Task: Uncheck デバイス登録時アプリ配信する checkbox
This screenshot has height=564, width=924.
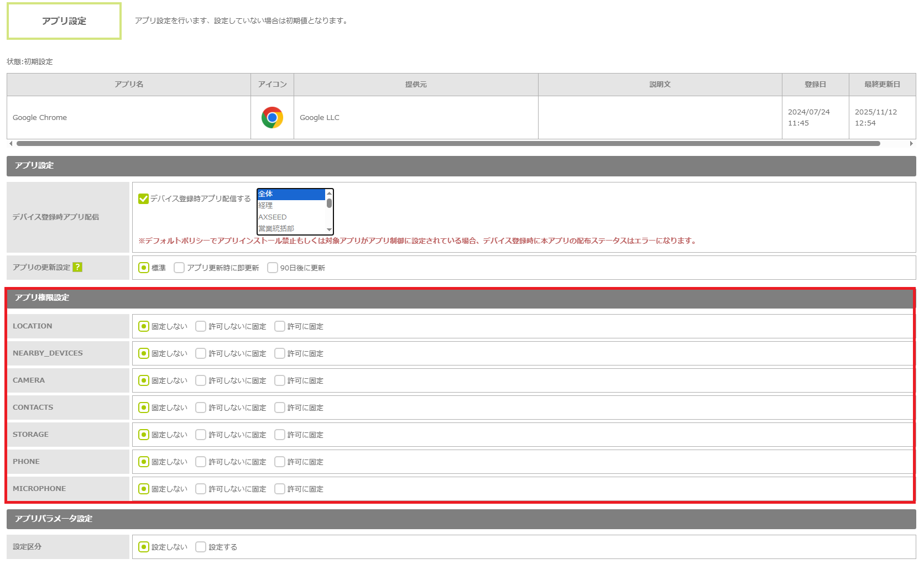Action: pos(143,199)
